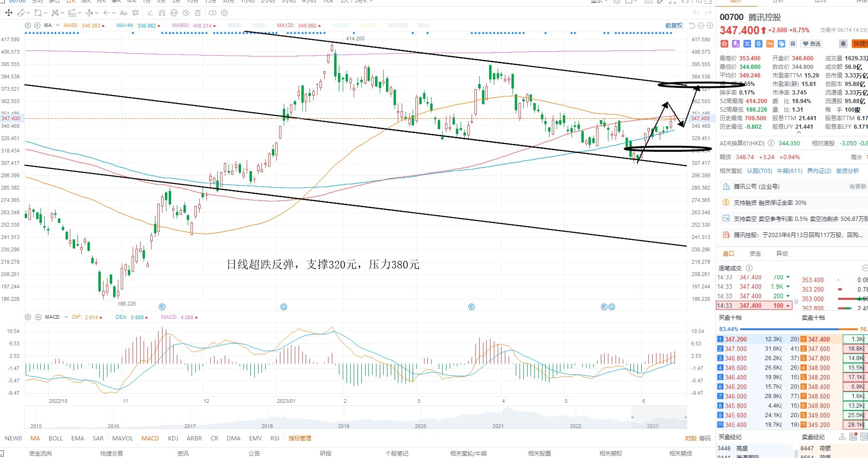Open drawing toolbar settings gear

pyautogui.click(x=224, y=13)
